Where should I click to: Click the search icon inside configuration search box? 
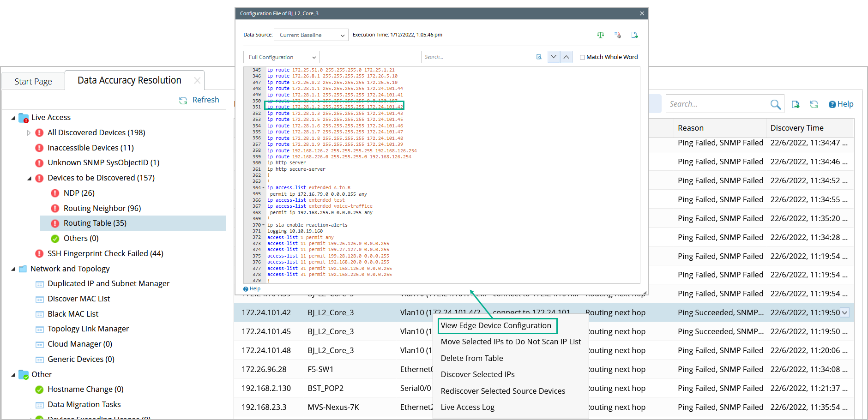click(539, 57)
